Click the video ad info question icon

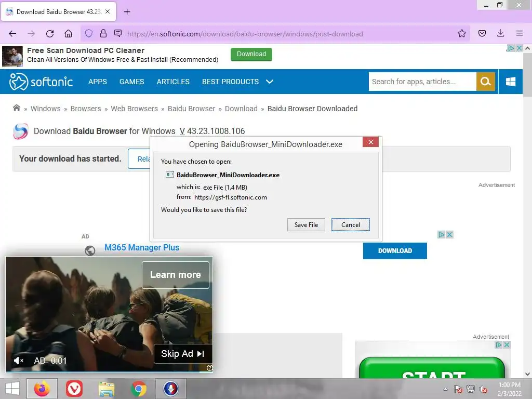click(x=210, y=368)
